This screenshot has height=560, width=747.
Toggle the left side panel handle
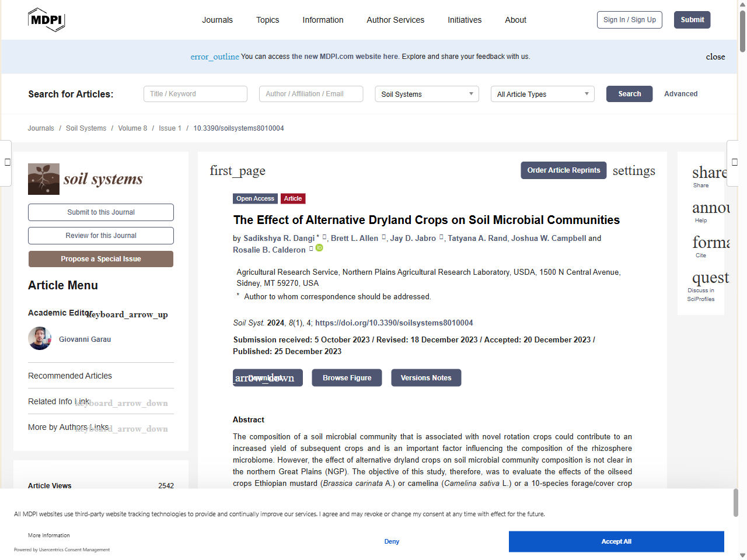point(6,162)
